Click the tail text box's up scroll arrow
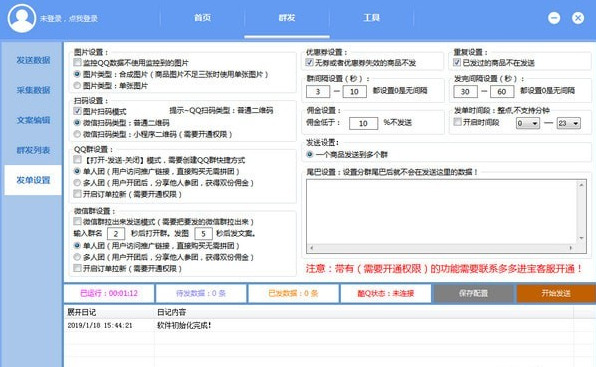Viewport: 596px width, 367px height. 581,185
